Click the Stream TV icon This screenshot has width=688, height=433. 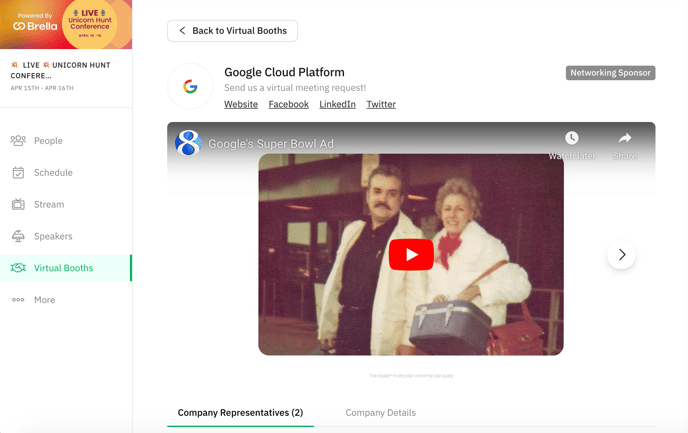pos(18,204)
